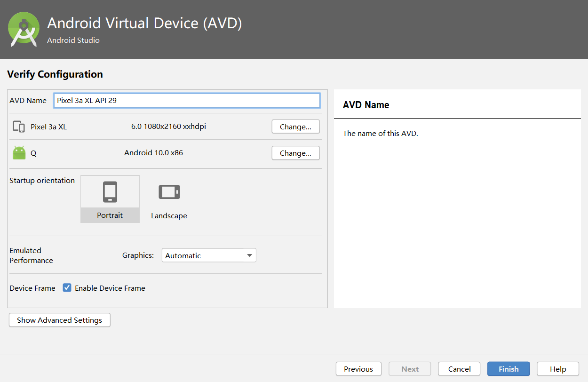The image size is (588, 382).
Task: Click the Android Studio logo icon
Action: click(24, 30)
